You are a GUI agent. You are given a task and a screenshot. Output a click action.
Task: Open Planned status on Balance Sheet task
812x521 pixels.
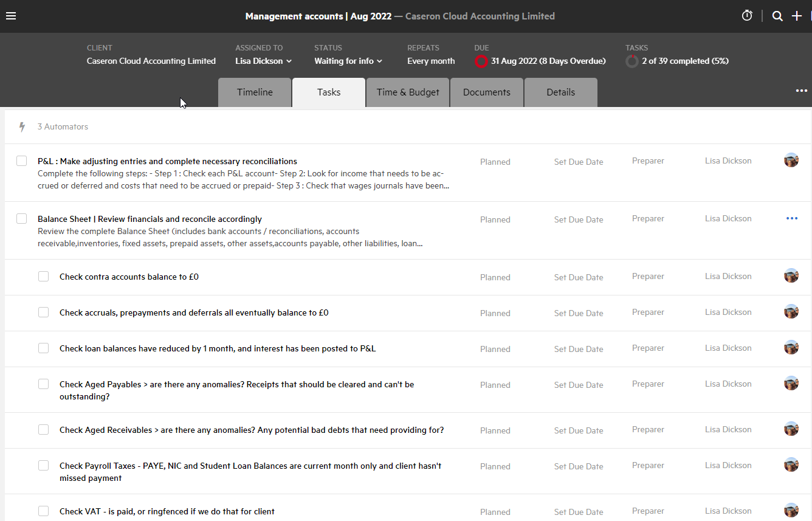pos(495,219)
